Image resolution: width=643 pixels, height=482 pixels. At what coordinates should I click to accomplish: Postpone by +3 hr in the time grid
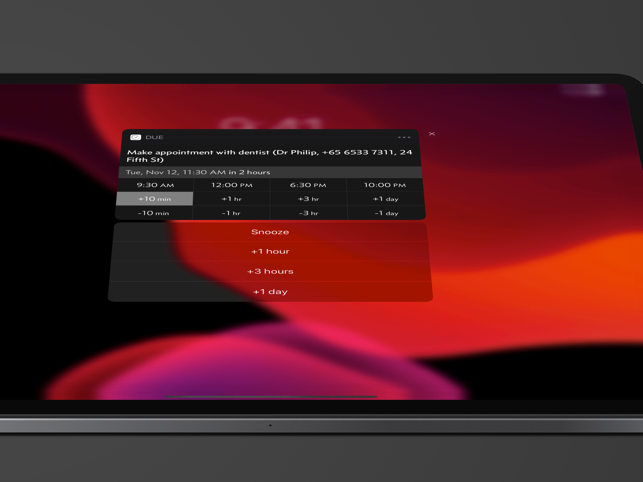click(x=308, y=199)
